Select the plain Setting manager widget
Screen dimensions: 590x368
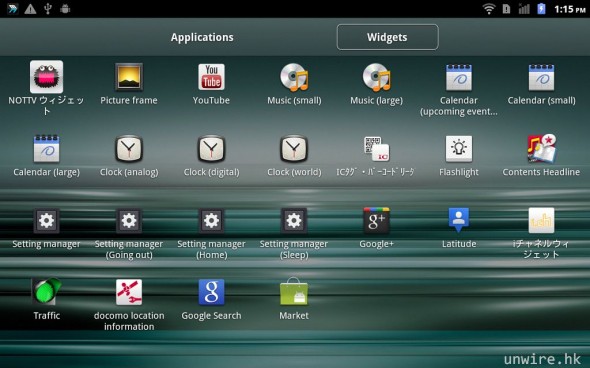tap(46, 220)
